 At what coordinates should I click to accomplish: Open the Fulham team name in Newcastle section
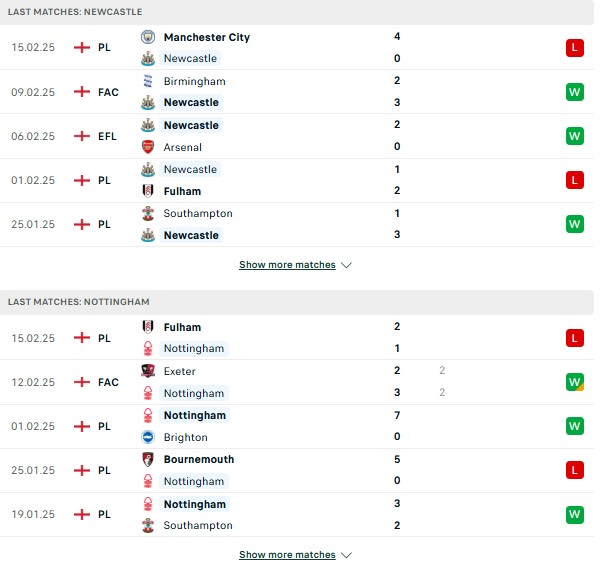[182, 191]
